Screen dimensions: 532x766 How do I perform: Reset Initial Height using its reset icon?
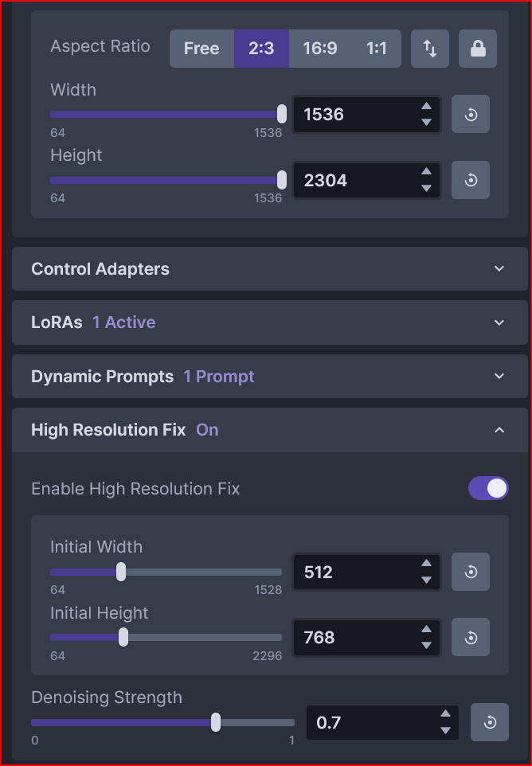click(470, 637)
